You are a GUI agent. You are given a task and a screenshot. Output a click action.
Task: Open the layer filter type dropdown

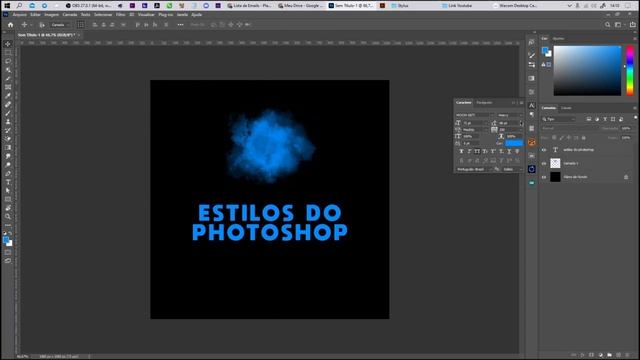(x=558, y=119)
